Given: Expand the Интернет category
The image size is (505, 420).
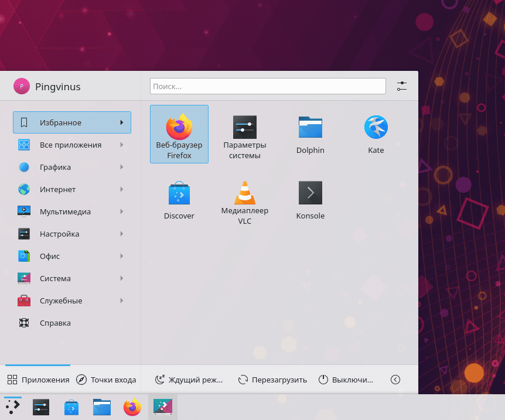Looking at the screenshot, I should 71,189.
